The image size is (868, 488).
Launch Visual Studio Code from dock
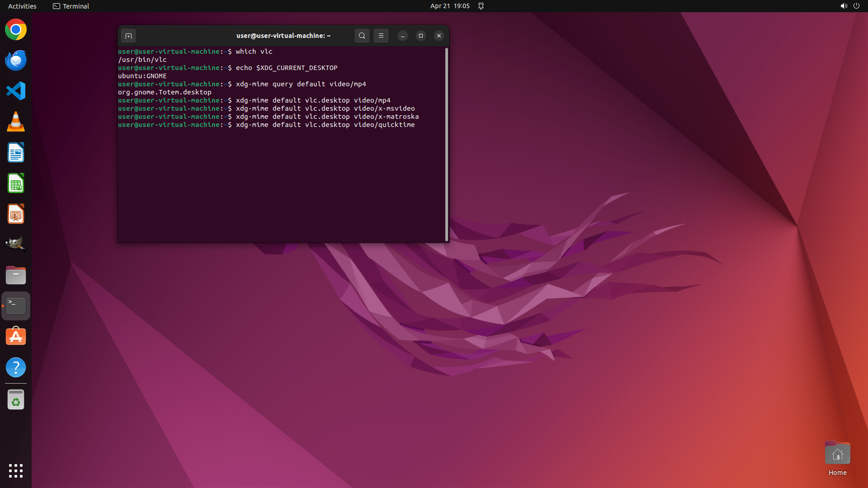tap(16, 91)
